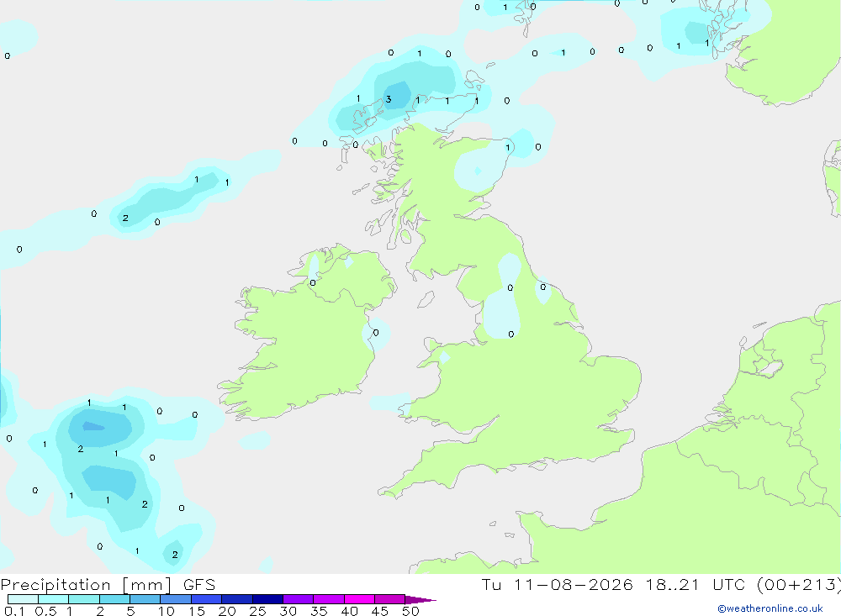Click the 5–10 mm legend color swatch

(x=145, y=599)
